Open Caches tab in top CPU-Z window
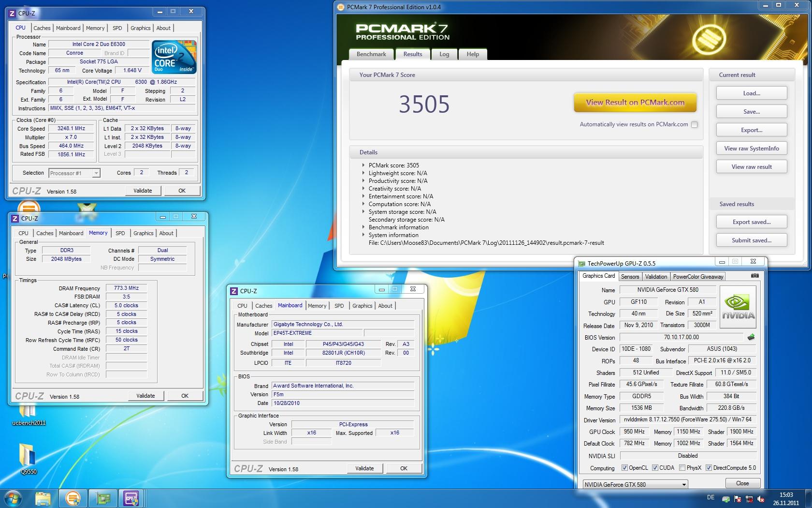Screen dimensions: 812x508 pyautogui.click(x=42, y=28)
